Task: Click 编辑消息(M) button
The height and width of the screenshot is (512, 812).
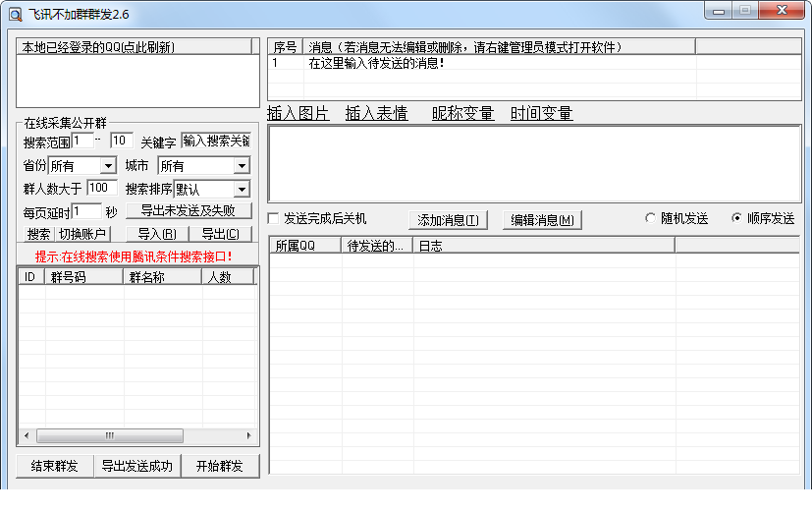Action: pos(542,220)
